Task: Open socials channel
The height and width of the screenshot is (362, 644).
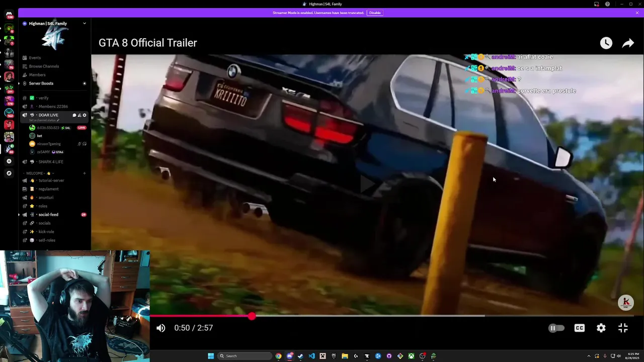Action: coord(55,223)
